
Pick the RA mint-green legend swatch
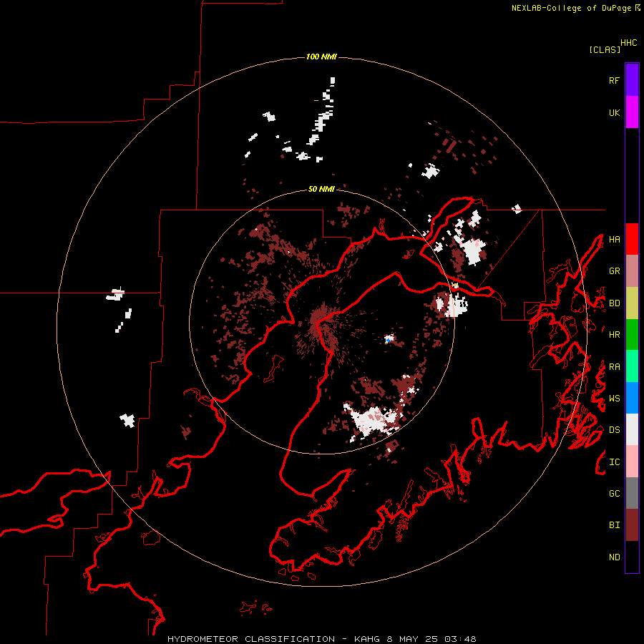632,366
